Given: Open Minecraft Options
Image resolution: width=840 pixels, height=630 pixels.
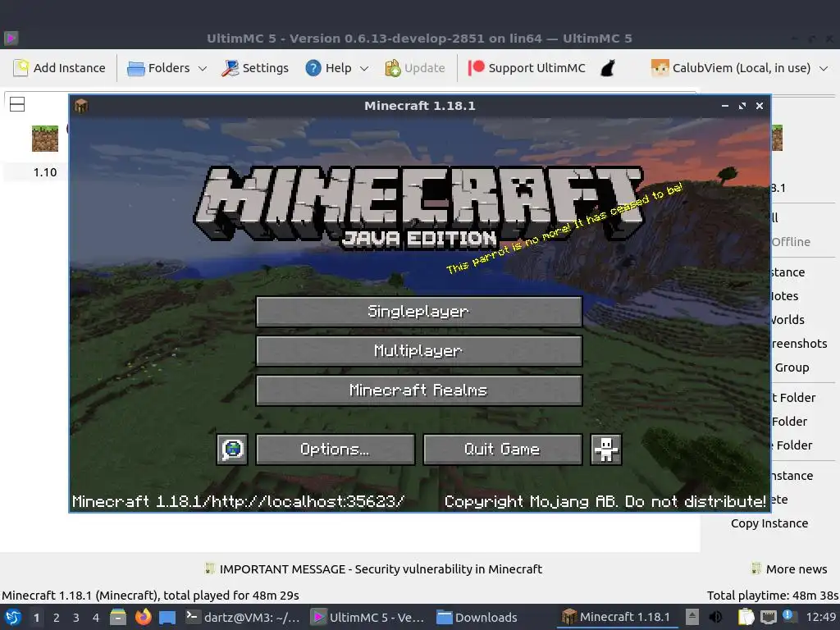Looking at the screenshot, I should (336, 449).
